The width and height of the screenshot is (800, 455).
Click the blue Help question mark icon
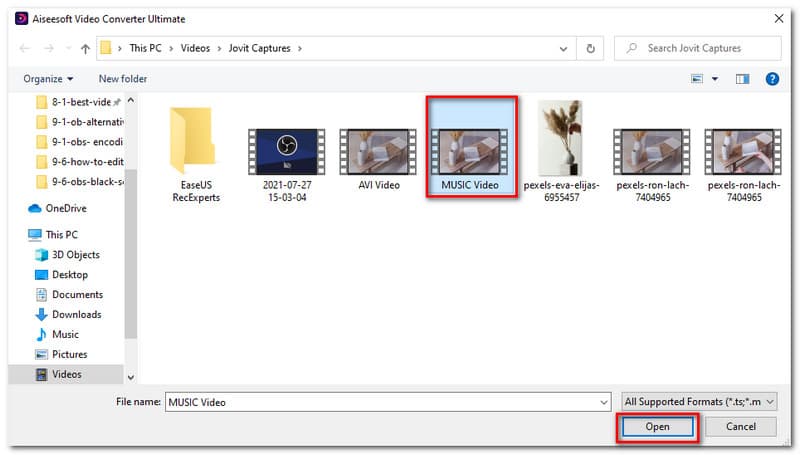[772, 79]
